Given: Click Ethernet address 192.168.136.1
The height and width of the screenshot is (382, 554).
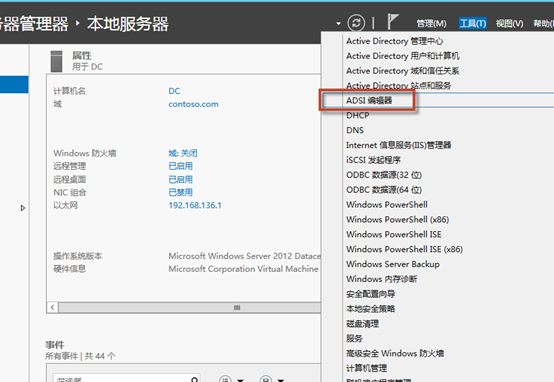Looking at the screenshot, I should [x=195, y=205].
